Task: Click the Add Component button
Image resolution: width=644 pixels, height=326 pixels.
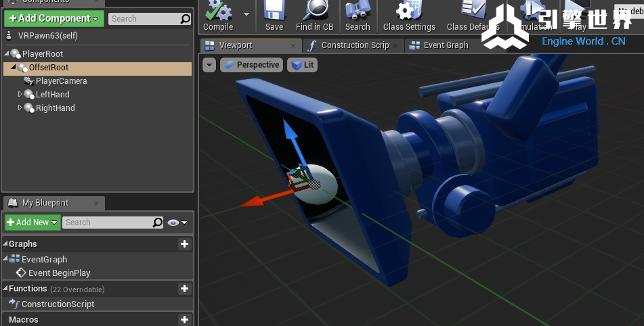Action: [x=54, y=18]
